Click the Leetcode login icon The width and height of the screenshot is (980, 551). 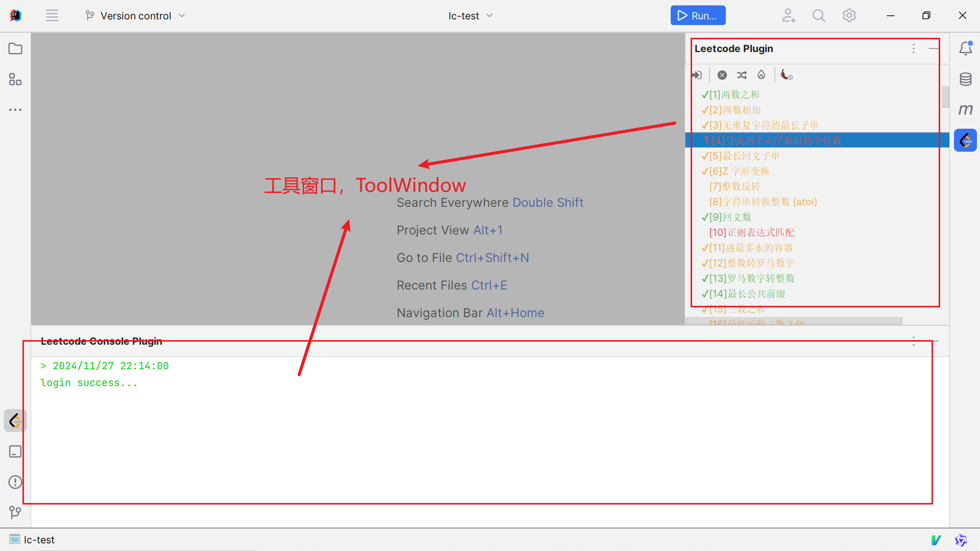pos(697,75)
